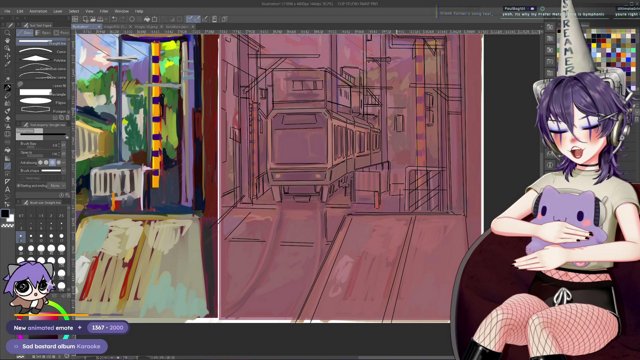Open the Starting and ending None dropdown

[57, 186]
